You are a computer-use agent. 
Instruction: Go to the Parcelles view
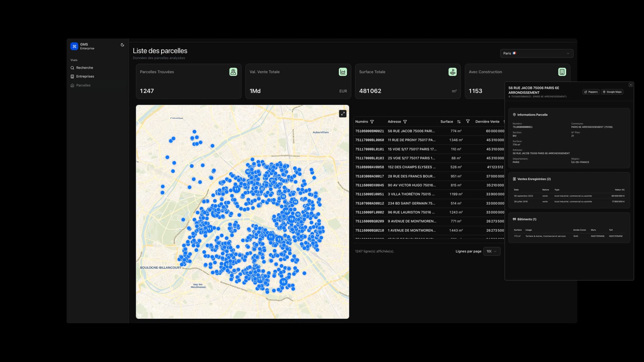83,85
